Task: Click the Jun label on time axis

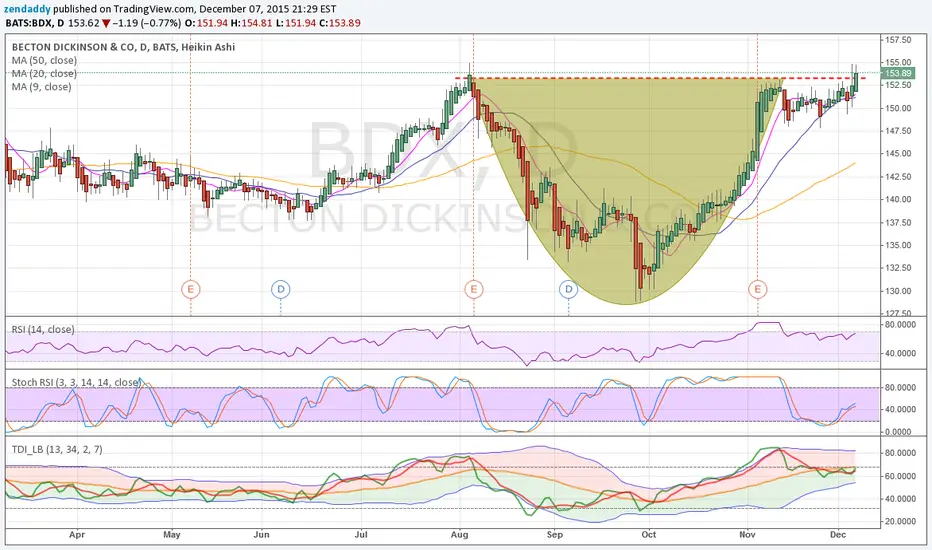Action: (262, 535)
